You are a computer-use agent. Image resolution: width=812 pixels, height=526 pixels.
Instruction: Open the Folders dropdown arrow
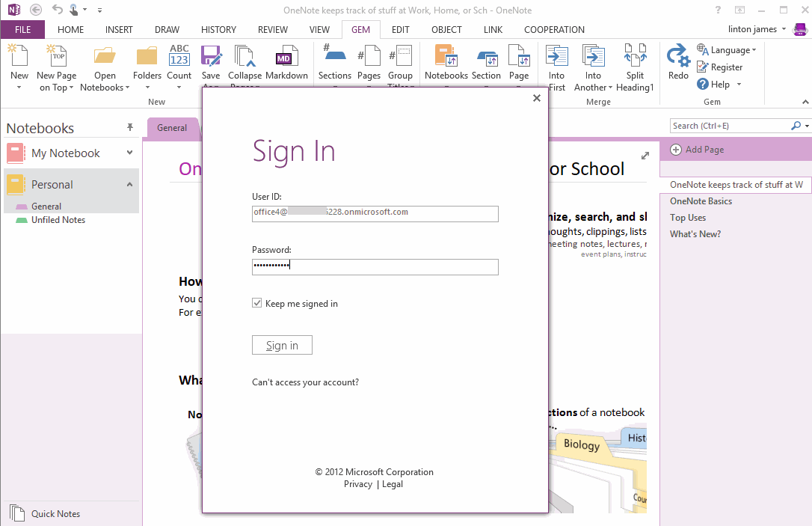tap(147, 87)
